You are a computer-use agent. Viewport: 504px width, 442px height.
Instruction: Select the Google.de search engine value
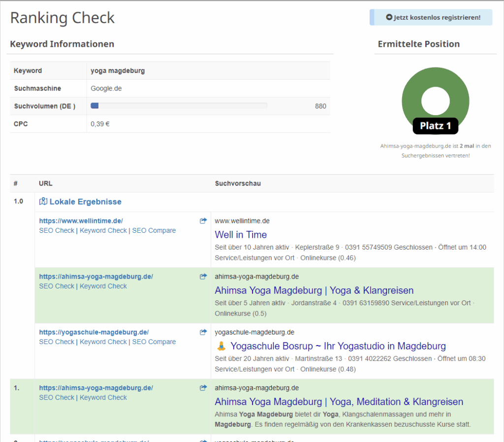coord(106,89)
